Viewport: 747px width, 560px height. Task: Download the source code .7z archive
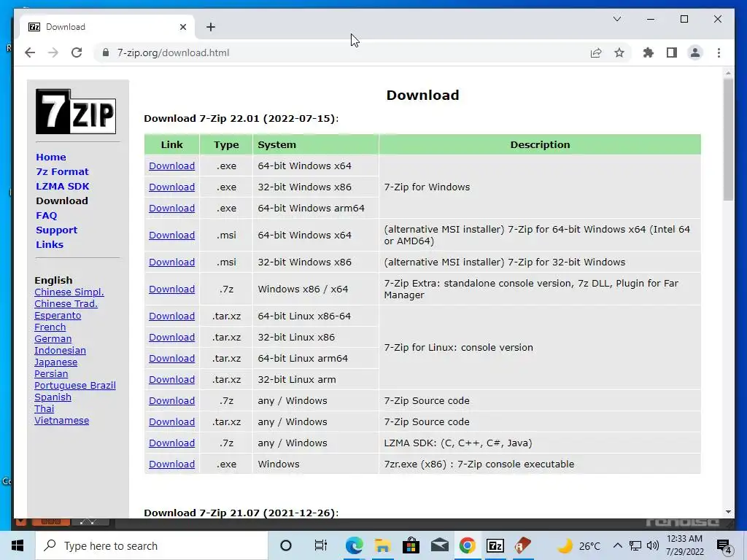pyautogui.click(x=171, y=400)
